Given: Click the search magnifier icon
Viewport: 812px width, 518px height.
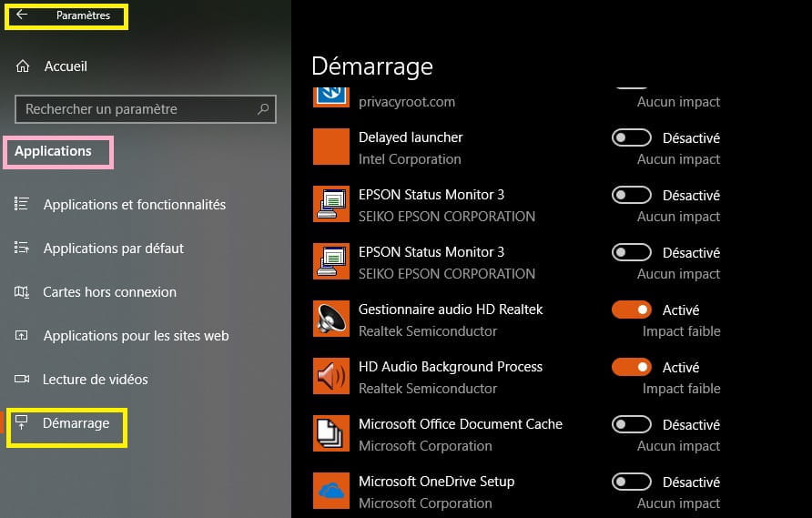Looking at the screenshot, I should 263,108.
